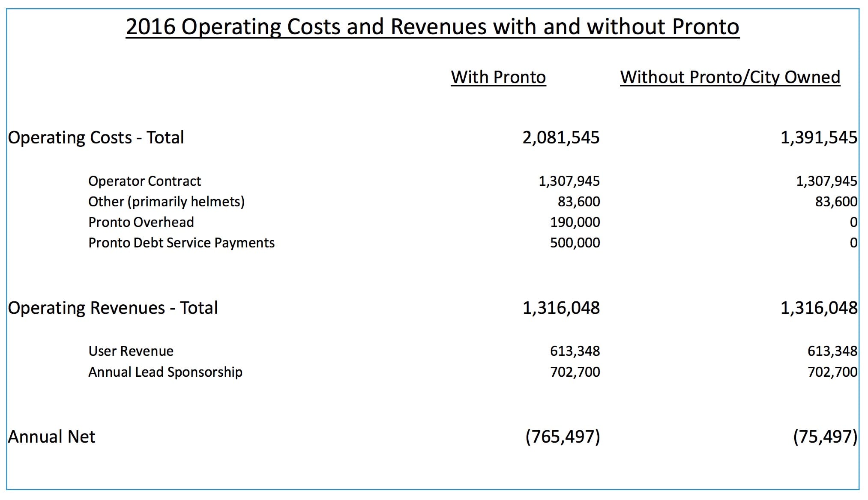Click the Operating Revenues - Total label
This screenshot has height=500, width=868.
pyautogui.click(x=113, y=308)
